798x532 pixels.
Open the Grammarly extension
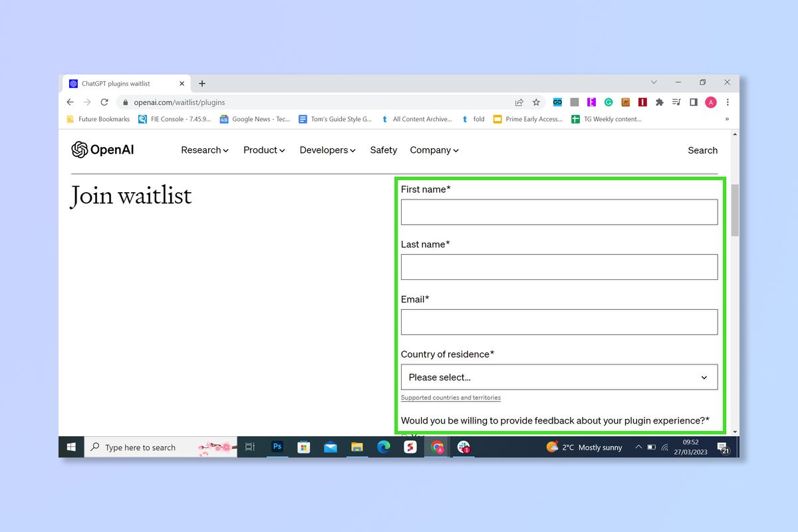[608, 102]
